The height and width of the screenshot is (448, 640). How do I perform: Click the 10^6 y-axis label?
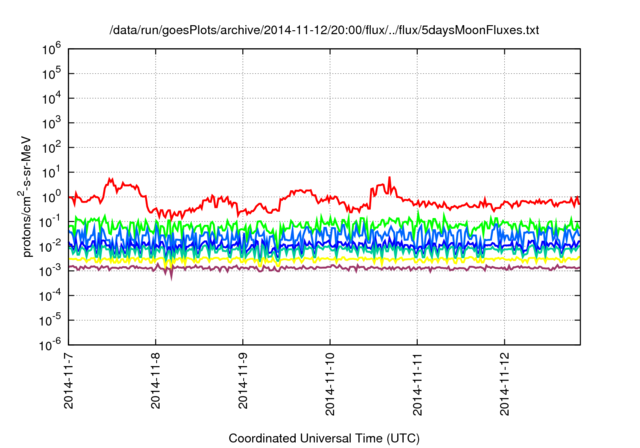click(x=51, y=50)
